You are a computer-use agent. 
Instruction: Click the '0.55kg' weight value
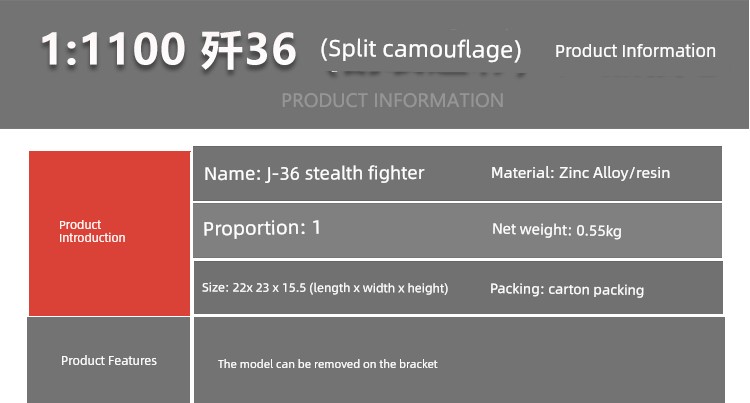click(599, 230)
